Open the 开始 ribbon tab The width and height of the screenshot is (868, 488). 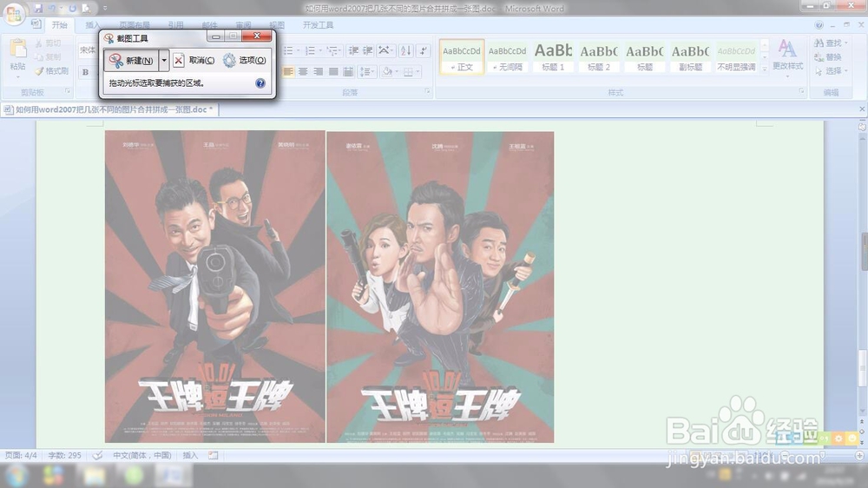tap(59, 25)
